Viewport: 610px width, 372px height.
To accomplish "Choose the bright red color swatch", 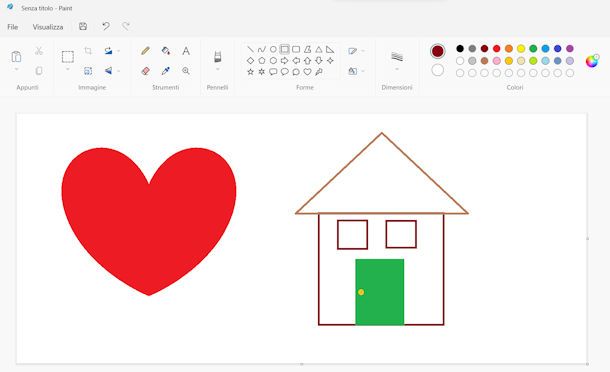I will 496,49.
